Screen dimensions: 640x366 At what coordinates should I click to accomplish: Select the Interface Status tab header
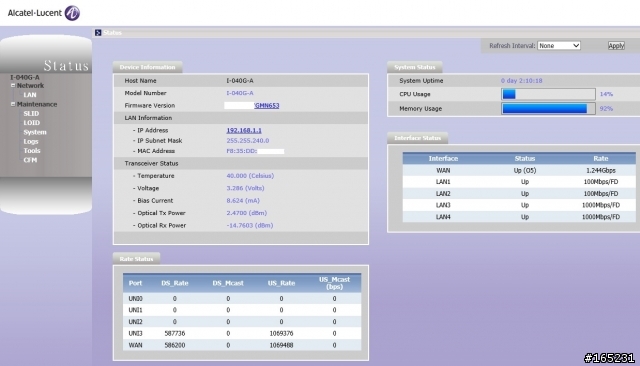(x=418, y=138)
